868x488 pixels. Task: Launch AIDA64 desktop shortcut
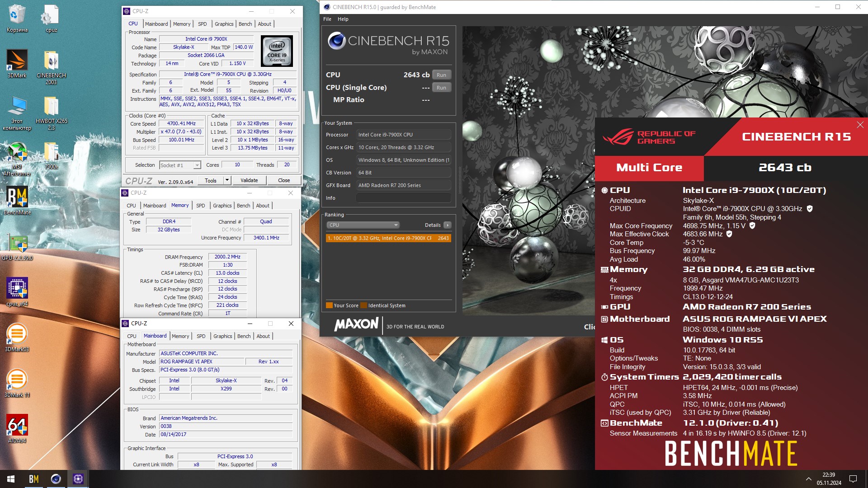coord(17,428)
